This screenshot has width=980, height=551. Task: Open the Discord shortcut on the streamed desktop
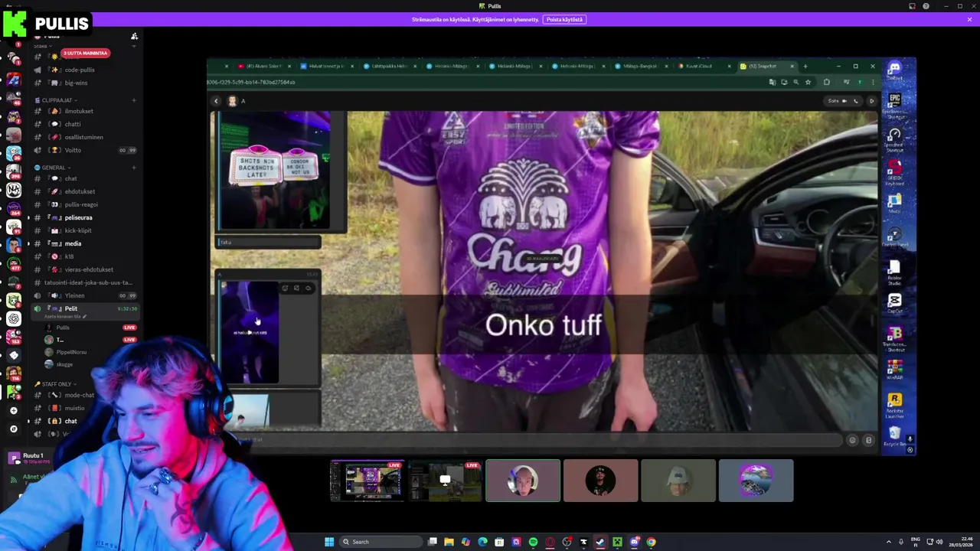[x=894, y=71]
